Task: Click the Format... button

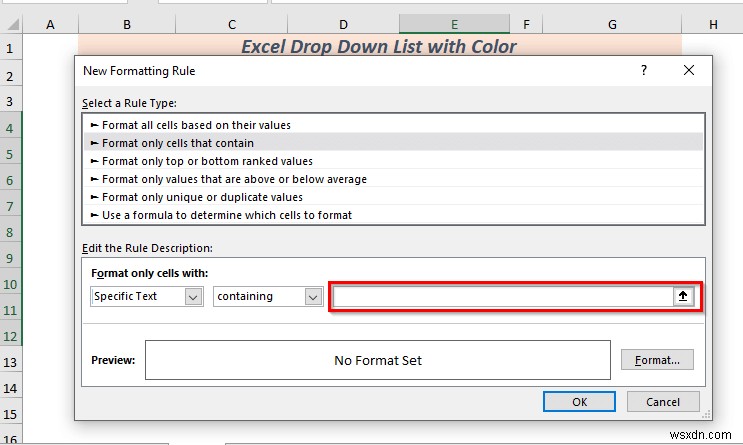Action: [657, 360]
